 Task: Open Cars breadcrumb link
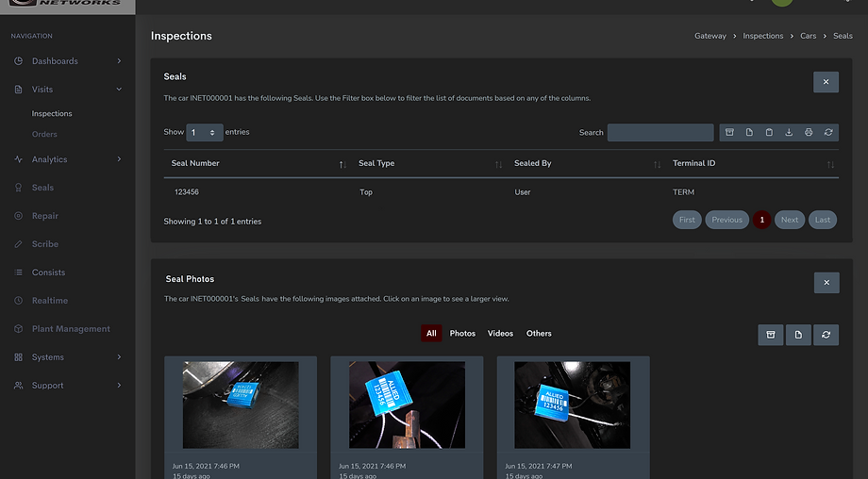pos(809,36)
